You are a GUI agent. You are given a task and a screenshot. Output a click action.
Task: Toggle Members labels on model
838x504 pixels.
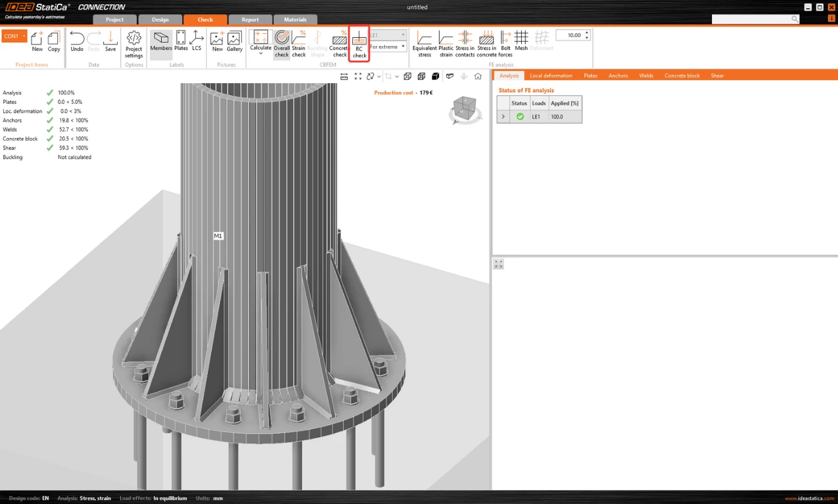pyautogui.click(x=161, y=42)
